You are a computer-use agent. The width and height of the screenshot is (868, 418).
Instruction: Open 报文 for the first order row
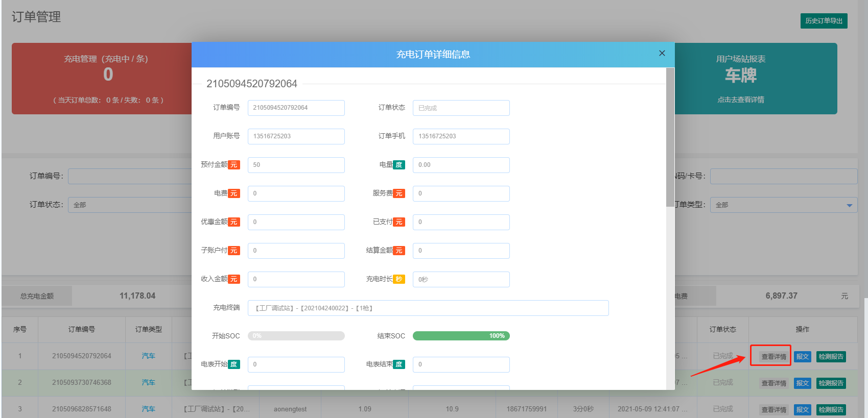[802, 357]
